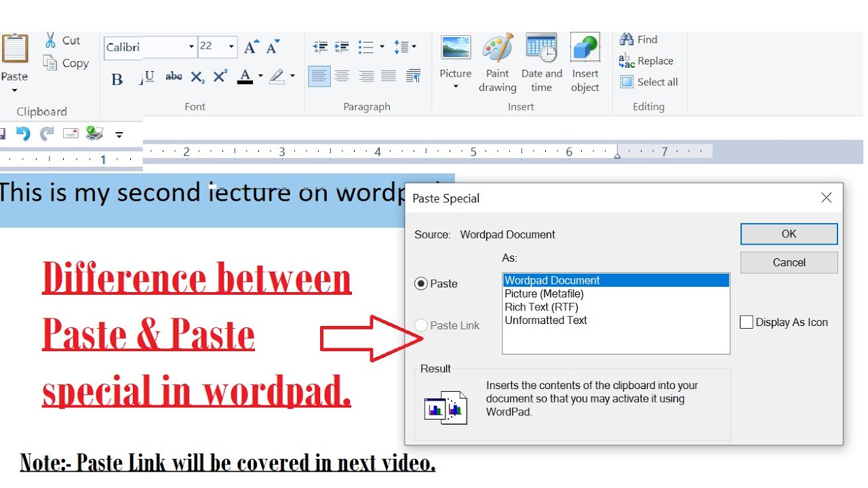This screenshot has height=488, width=868.
Task: Click Find in Editing group
Action: [638, 39]
